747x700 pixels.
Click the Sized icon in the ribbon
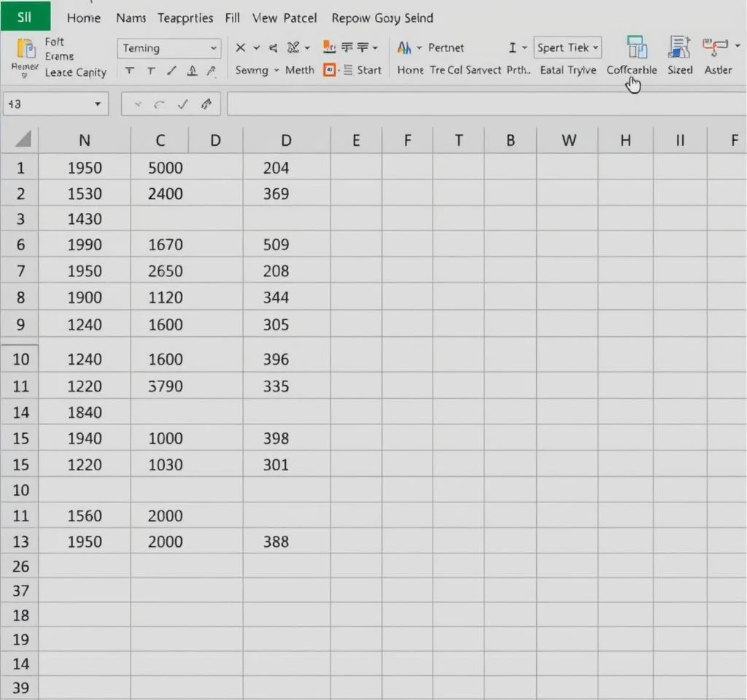pos(680,47)
